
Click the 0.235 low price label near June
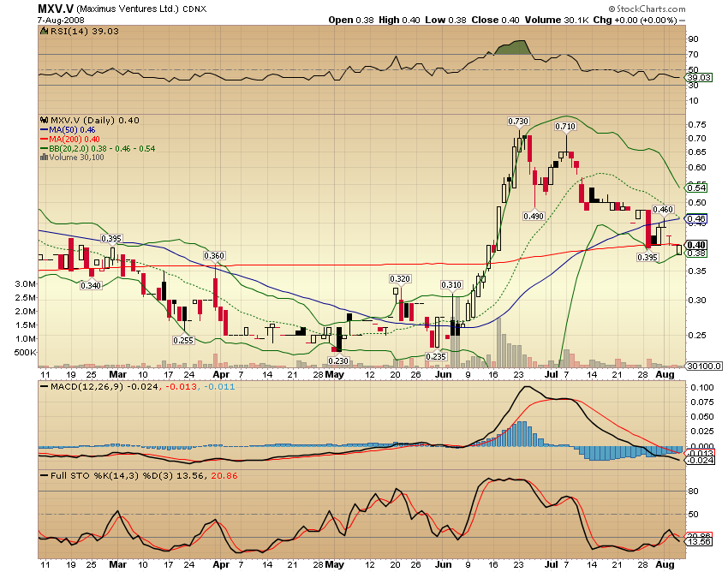coord(436,356)
